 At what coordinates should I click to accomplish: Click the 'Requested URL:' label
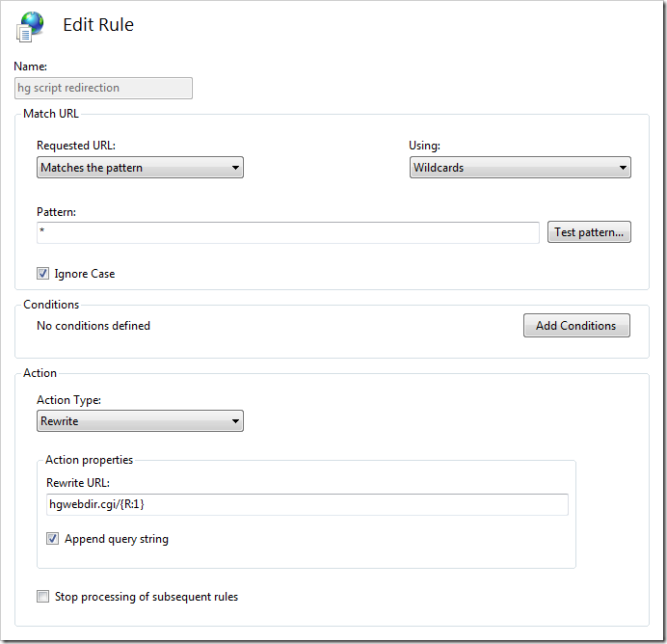(x=76, y=146)
